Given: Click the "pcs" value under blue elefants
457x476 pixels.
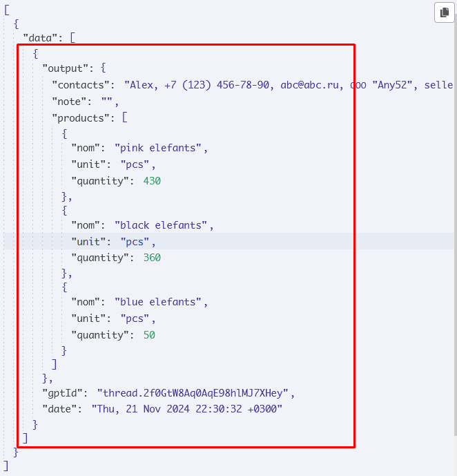Looking at the screenshot, I should 135,318.
